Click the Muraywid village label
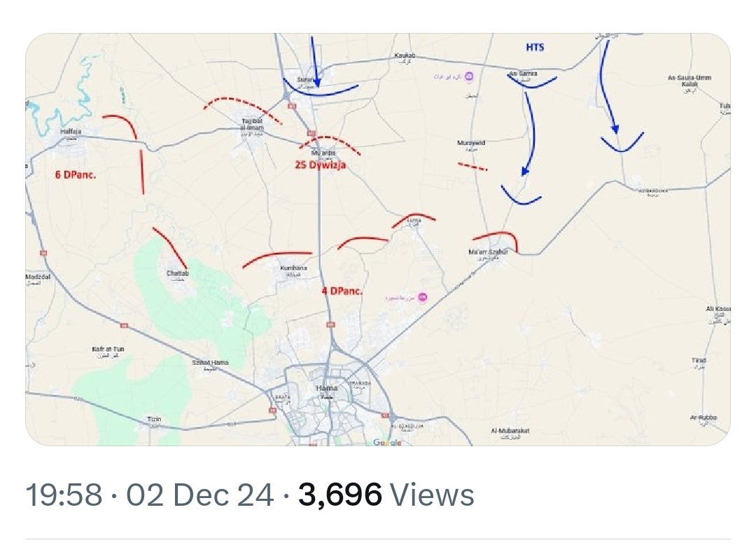The image size is (756, 559). tap(471, 143)
